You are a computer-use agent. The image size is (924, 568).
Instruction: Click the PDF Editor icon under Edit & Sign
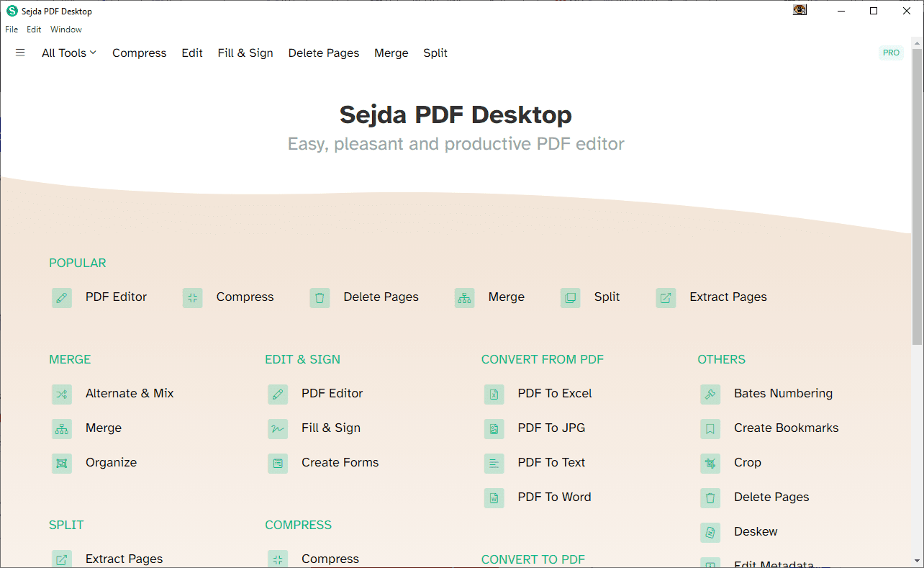pyautogui.click(x=278, y=394)
